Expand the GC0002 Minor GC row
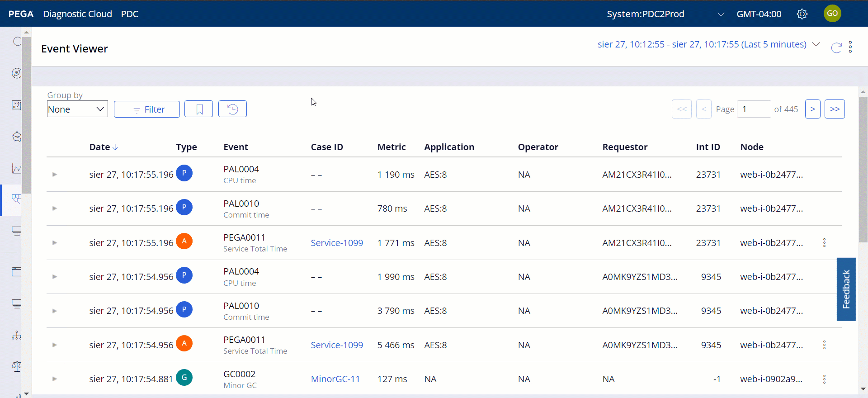Viewport: 868px width, 398px height. coord(55,379)
